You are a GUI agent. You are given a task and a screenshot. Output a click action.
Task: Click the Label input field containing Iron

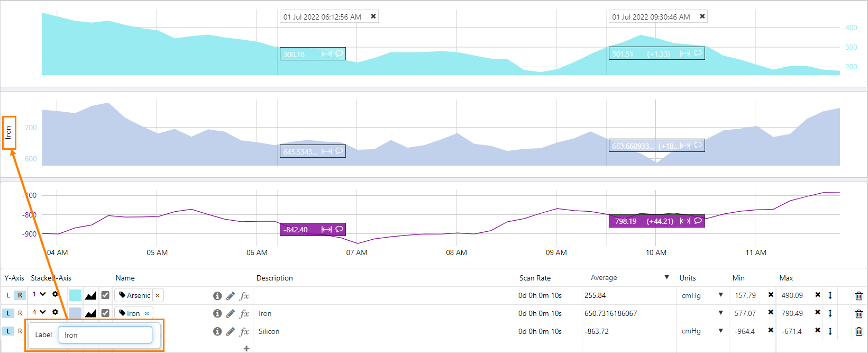(105, 335)
